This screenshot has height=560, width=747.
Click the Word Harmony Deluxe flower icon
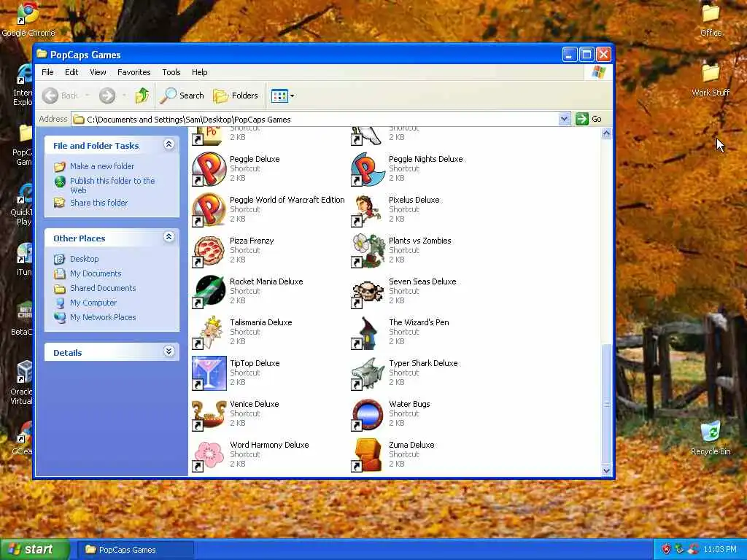[x=209, y=455]
